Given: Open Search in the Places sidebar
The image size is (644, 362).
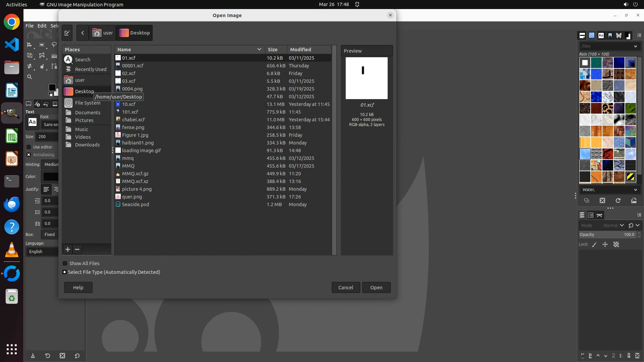Looking at the screenshot, I should coord(83,60).
